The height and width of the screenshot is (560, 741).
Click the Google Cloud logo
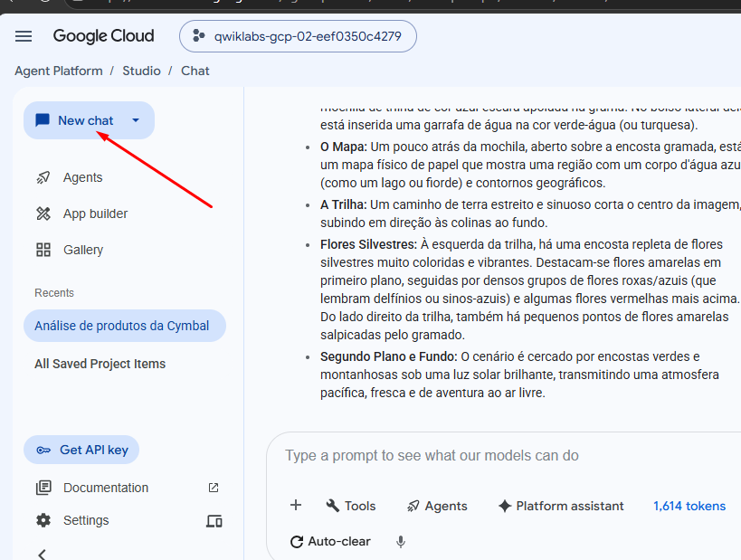click(103, 36)
